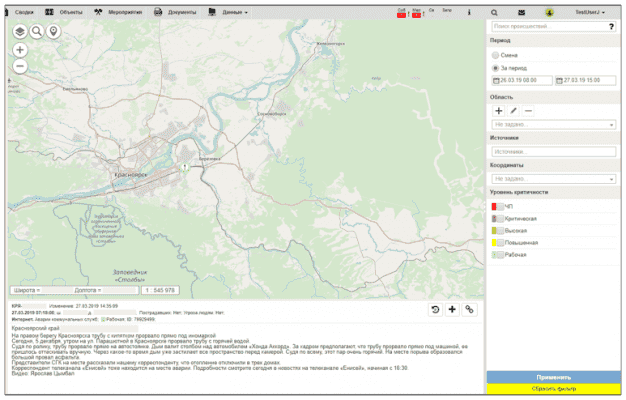Open the map layers selector
The image size is (626, 400).
pos(20,32)
